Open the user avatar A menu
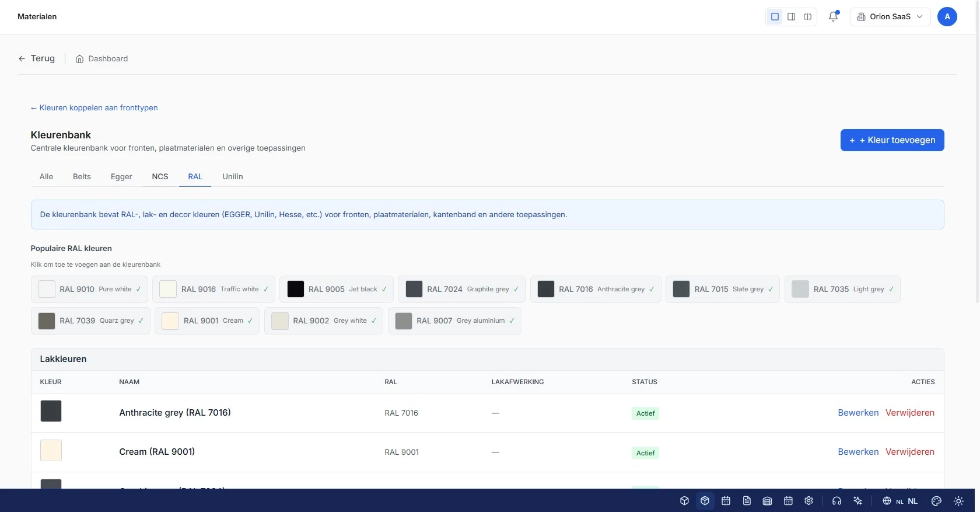This screenshot has height=512, width=980. (x=947, y=16)
